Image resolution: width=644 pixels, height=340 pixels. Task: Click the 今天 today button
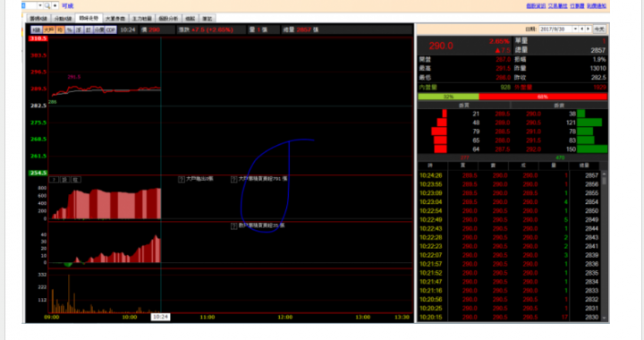599,30
